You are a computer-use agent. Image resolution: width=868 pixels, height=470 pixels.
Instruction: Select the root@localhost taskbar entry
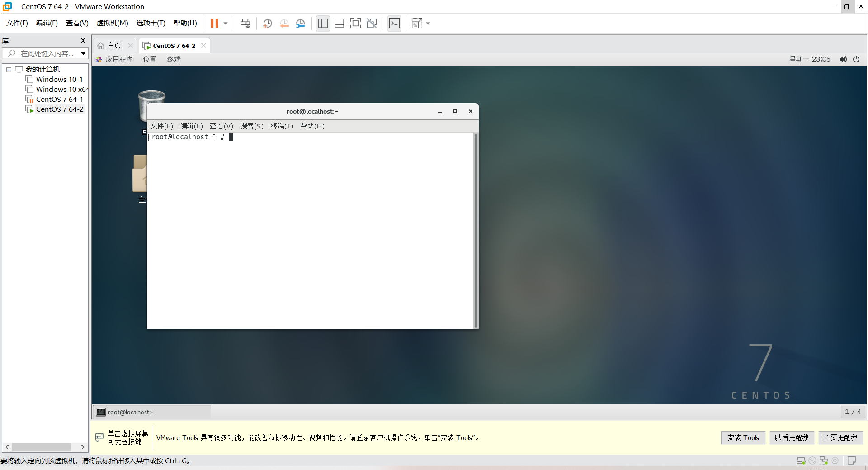(x=152, y=412)
